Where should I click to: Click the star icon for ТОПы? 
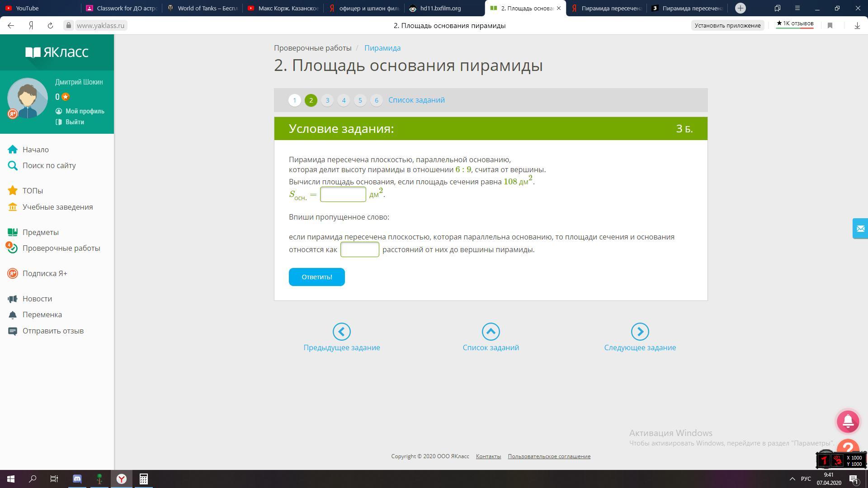13,191
